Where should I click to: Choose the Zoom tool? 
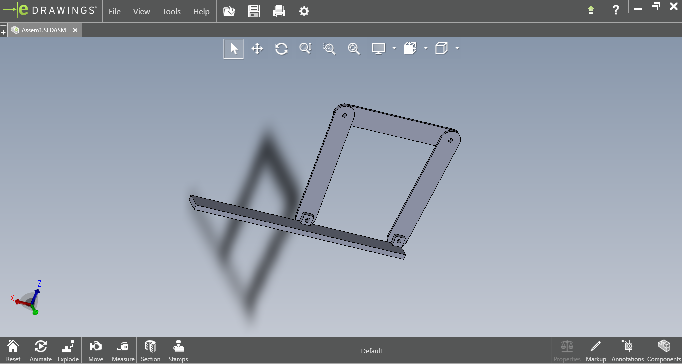(x=305, y=49)
